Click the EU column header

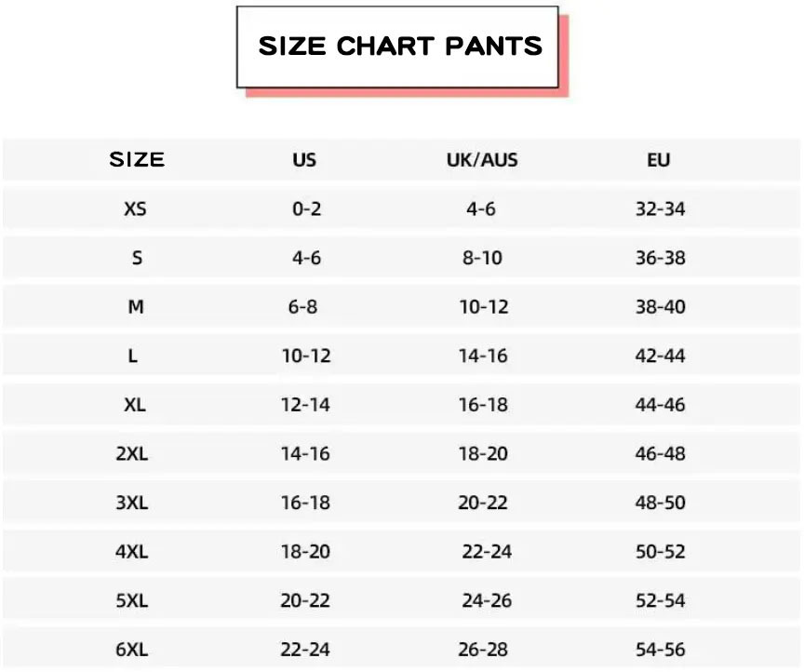tap(659, 160)
